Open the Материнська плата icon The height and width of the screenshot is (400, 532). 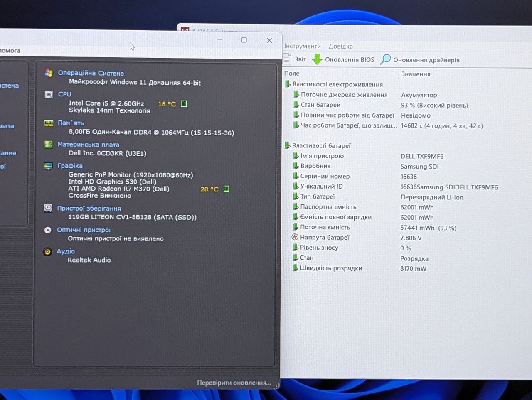pos(49,145)
